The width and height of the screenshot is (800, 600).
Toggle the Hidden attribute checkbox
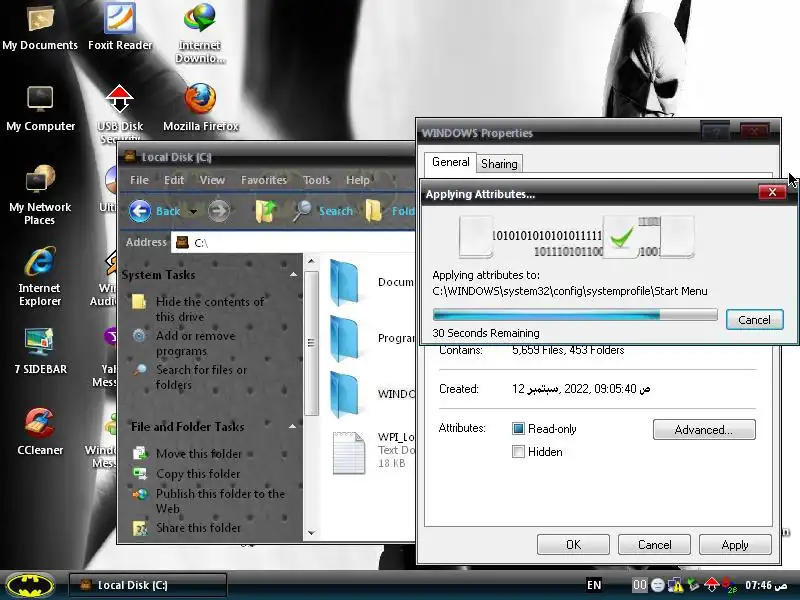coord(518,452)
